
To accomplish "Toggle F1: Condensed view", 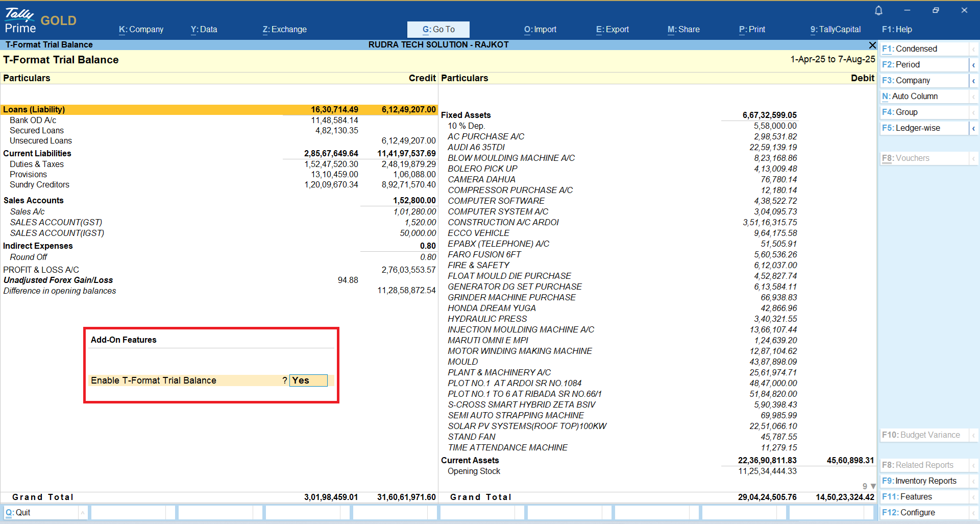I will [924, 49].
